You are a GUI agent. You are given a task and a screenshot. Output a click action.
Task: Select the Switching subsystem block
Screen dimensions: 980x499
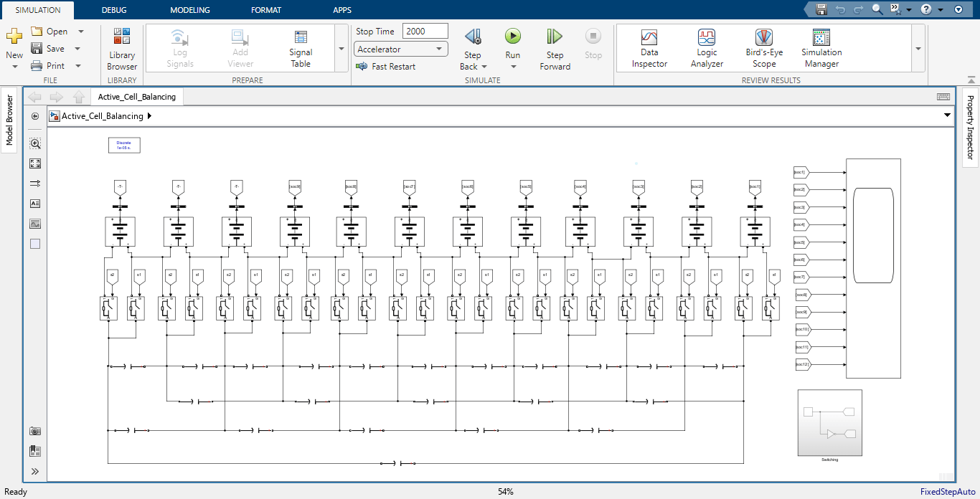click(829, 422)
